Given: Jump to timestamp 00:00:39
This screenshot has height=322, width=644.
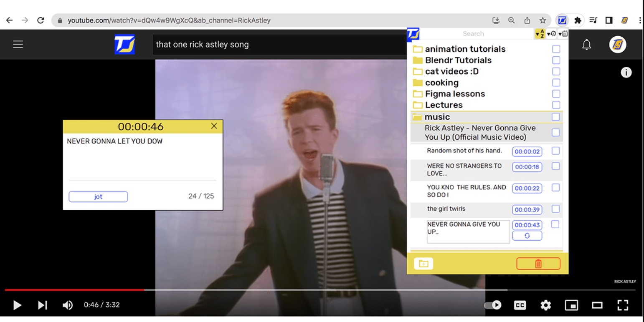Looking at the screenshot, I should click(x=527, y=209).
